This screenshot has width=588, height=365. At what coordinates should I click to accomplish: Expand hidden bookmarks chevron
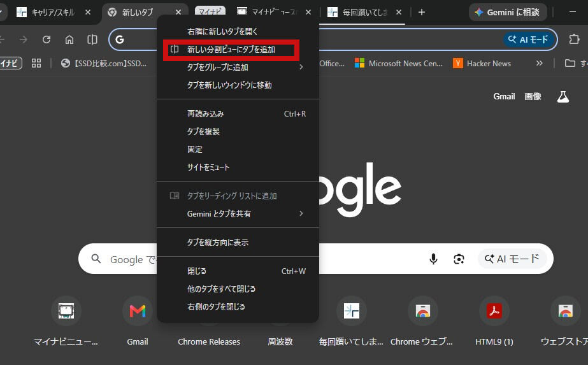coord(539,63)
